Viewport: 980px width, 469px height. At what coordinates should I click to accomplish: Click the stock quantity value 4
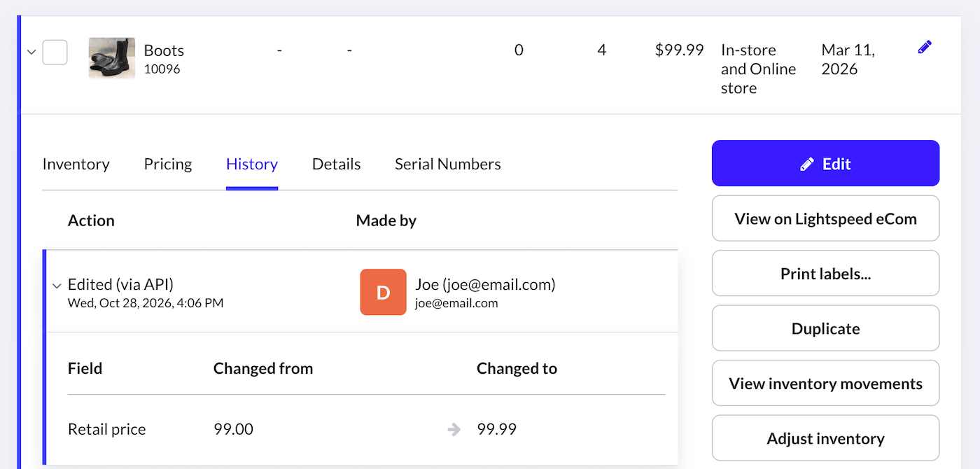point(601,50)
